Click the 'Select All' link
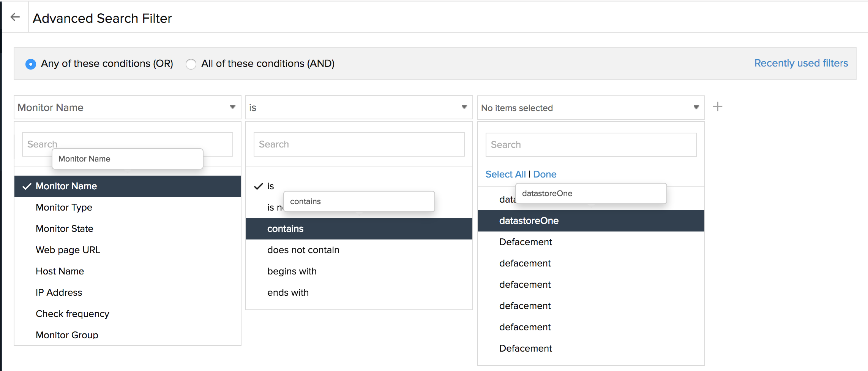This screenshot has width=868, height=371. [x=505, y=174]
